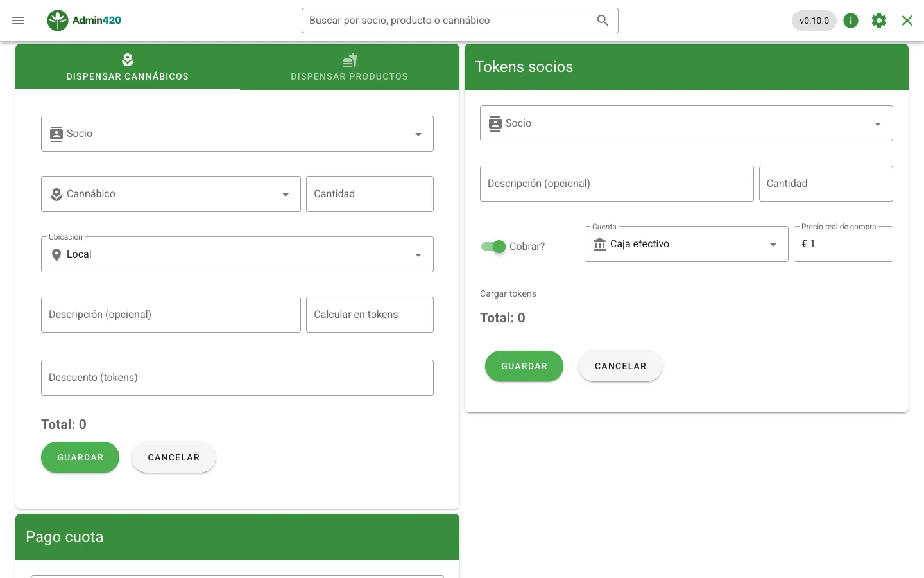The width and height of the screenshot is (924, 578).
Task: Toggle the Cobrar? switch
Action: 493,247
